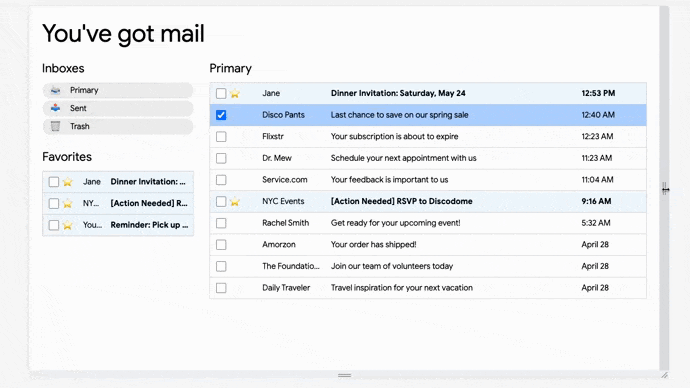
Task: Check the You... checkbox in Favorites
Action: pyautogui.click(x=54, y=225)
